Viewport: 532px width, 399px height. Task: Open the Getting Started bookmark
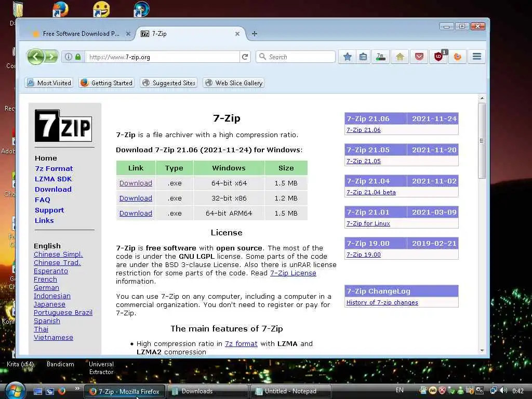coord(107,83)
